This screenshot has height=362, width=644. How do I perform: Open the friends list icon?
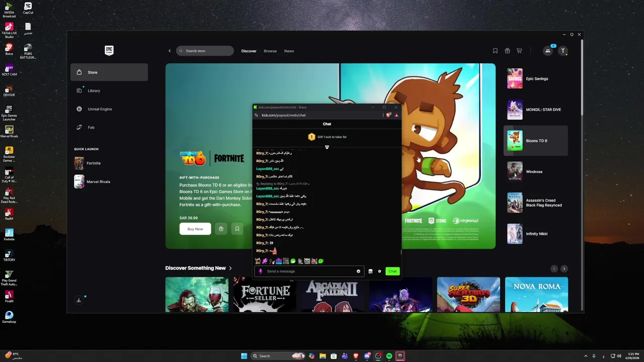tap(548, 51)
